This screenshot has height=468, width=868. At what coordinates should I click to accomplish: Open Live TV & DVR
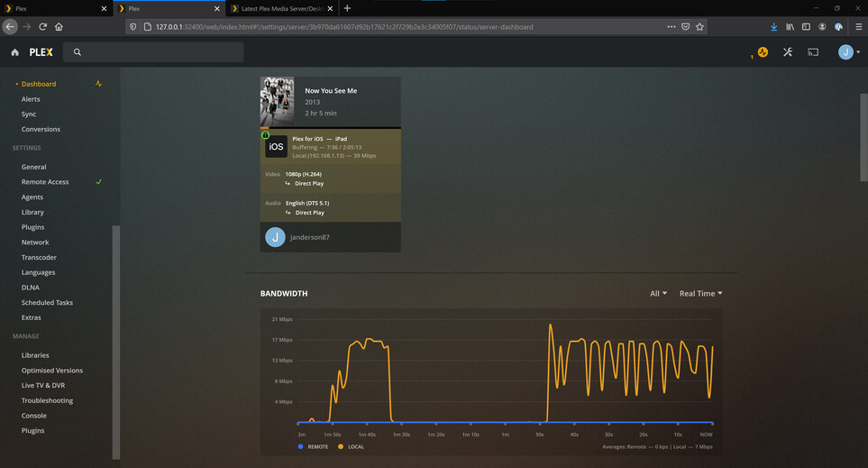point(43,385)
